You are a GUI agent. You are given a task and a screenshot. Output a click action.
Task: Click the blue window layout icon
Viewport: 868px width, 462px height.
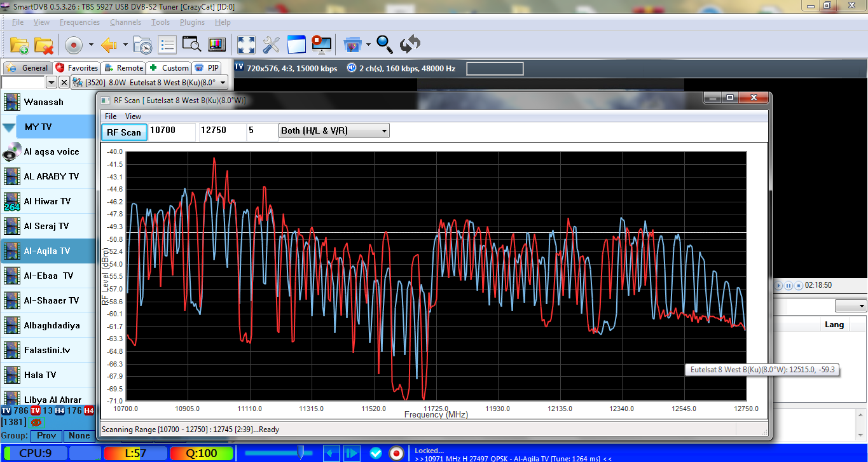point(296,45)
